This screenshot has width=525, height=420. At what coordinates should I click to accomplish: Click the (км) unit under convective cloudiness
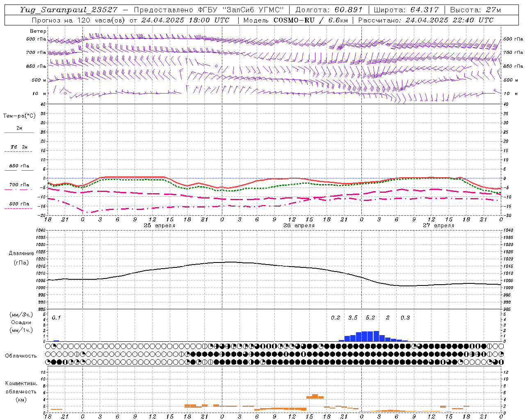21,399
